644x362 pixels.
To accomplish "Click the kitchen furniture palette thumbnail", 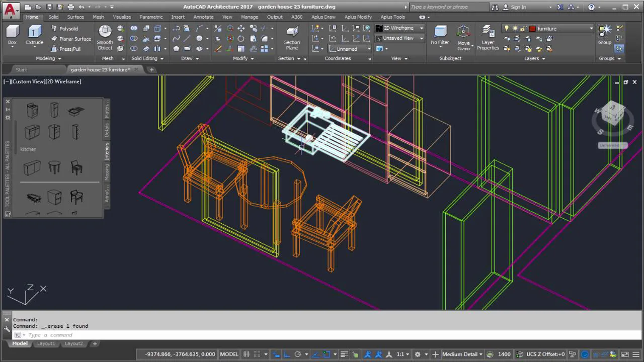I will tap(32, 110).
